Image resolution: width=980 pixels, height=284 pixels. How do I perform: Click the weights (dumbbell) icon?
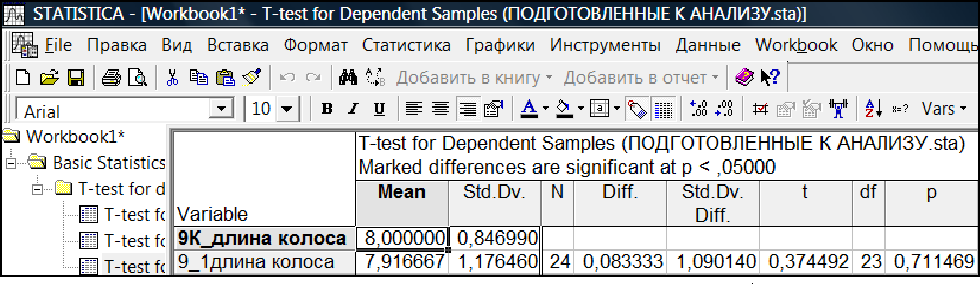(x=837, y=109)
